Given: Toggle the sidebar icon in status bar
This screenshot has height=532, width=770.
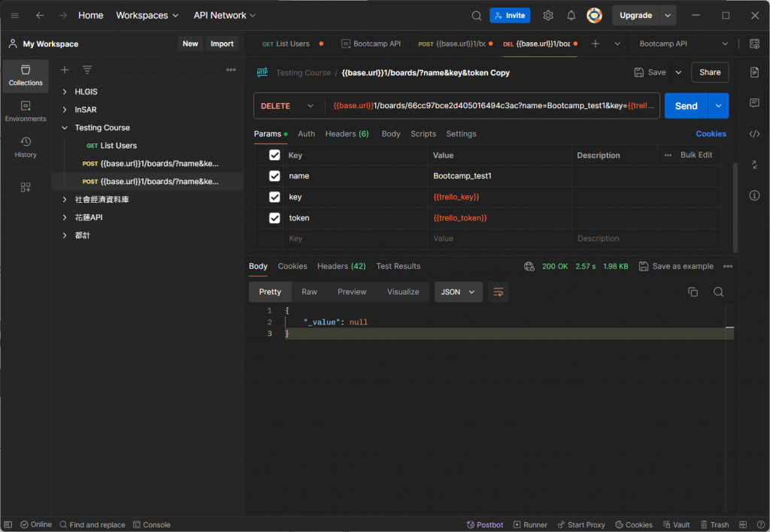Looking at the screenshot, I should click(8, 524).
